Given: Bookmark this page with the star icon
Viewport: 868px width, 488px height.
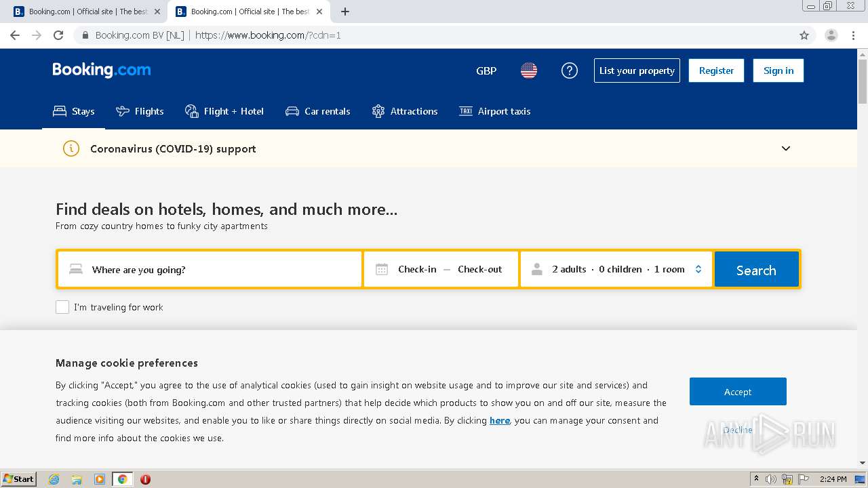Looking at the screenshot, I should point(804,35).
